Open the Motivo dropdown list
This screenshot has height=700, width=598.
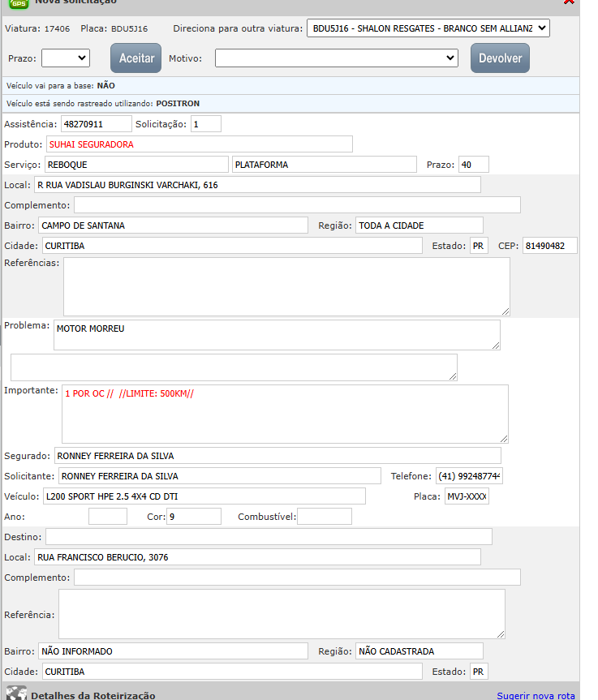click(x=337, y=58)
